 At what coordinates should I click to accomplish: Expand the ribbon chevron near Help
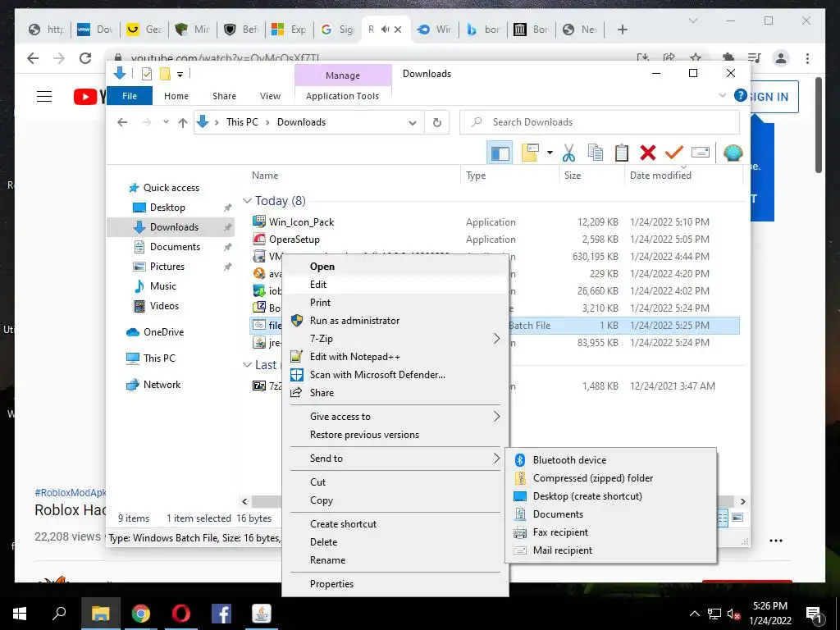722,96
